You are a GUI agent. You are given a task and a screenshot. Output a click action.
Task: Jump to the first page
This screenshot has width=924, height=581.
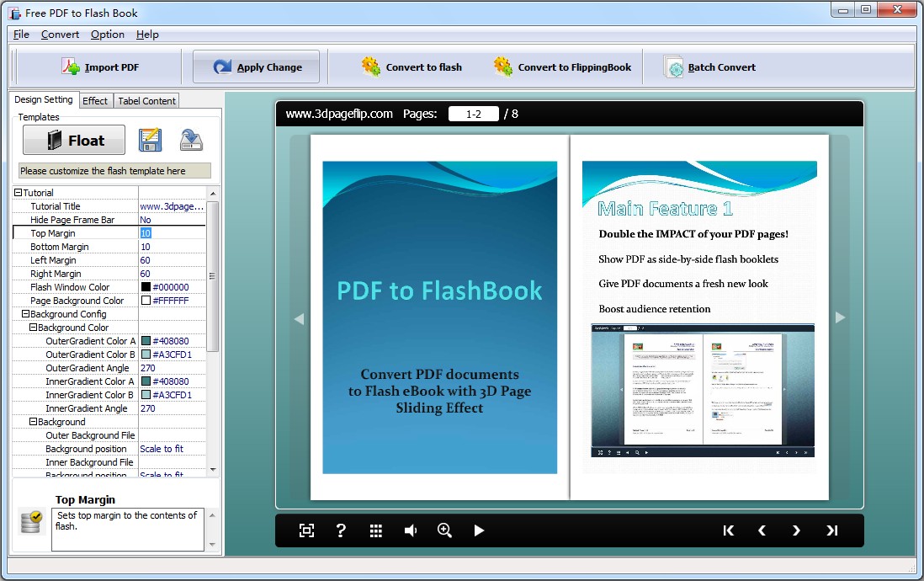point(729,530)
